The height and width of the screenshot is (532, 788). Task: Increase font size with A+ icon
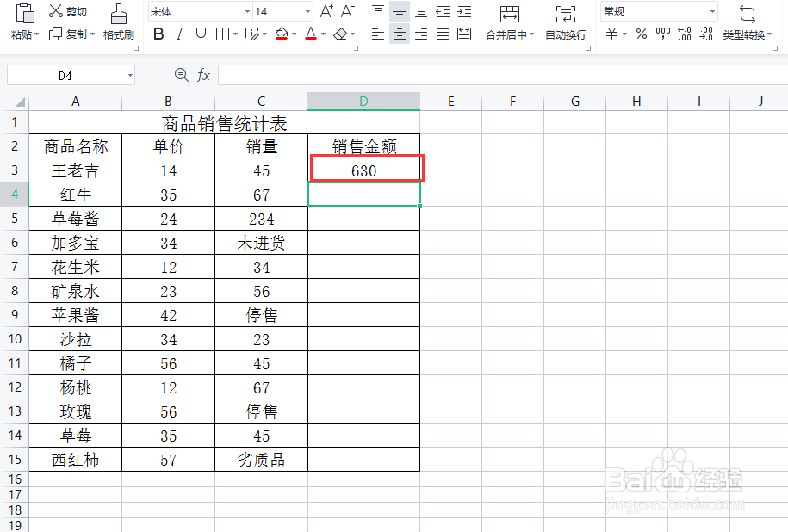pos(326,10)
